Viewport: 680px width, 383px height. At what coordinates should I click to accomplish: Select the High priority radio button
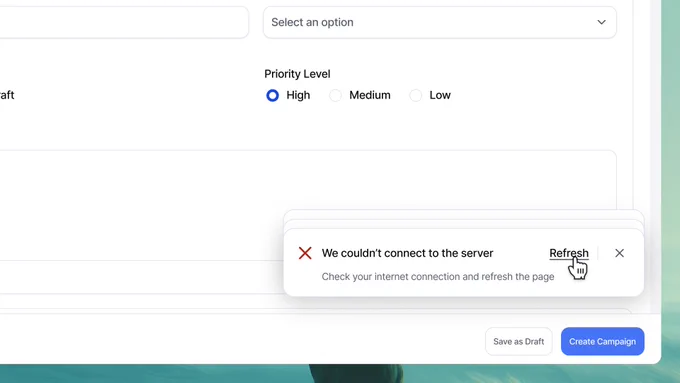pyautogui.click(x=272, y=95)
